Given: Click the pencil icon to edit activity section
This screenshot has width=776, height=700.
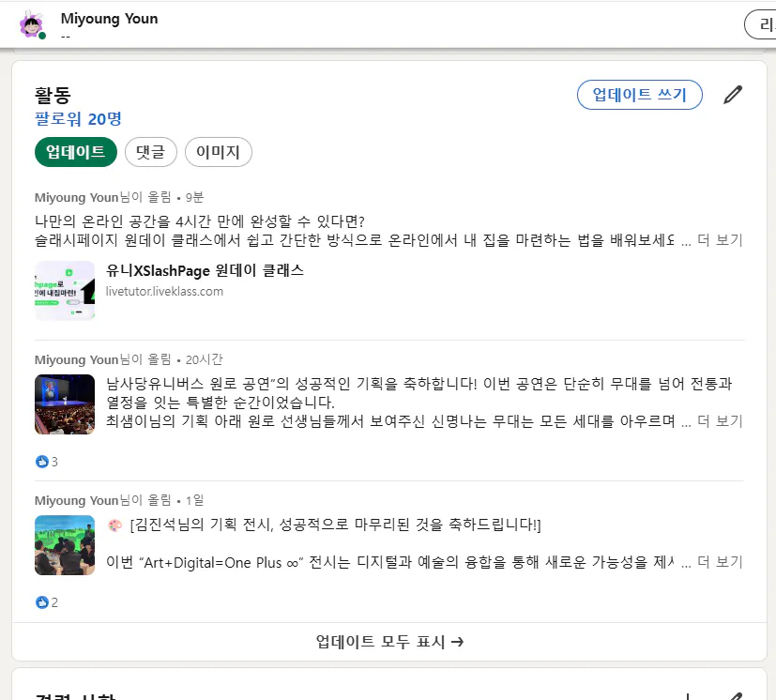Looking at the screenshot, I should (x=733, y=94).
